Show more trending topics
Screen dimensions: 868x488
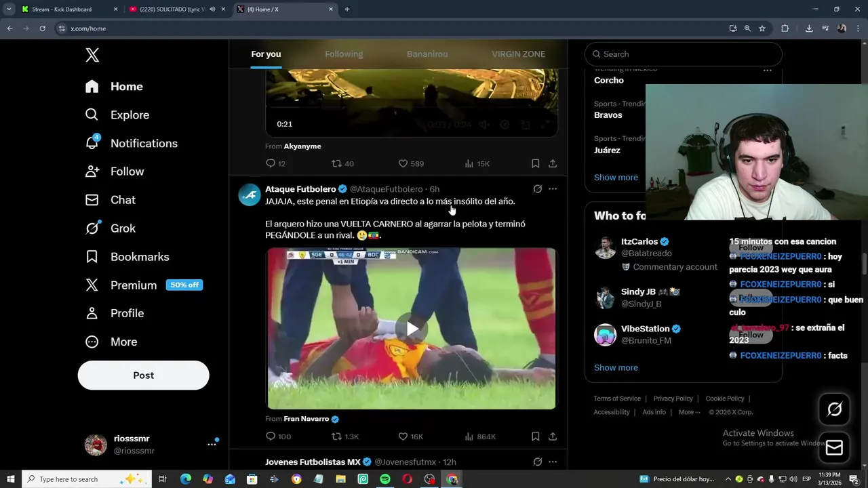616,178
